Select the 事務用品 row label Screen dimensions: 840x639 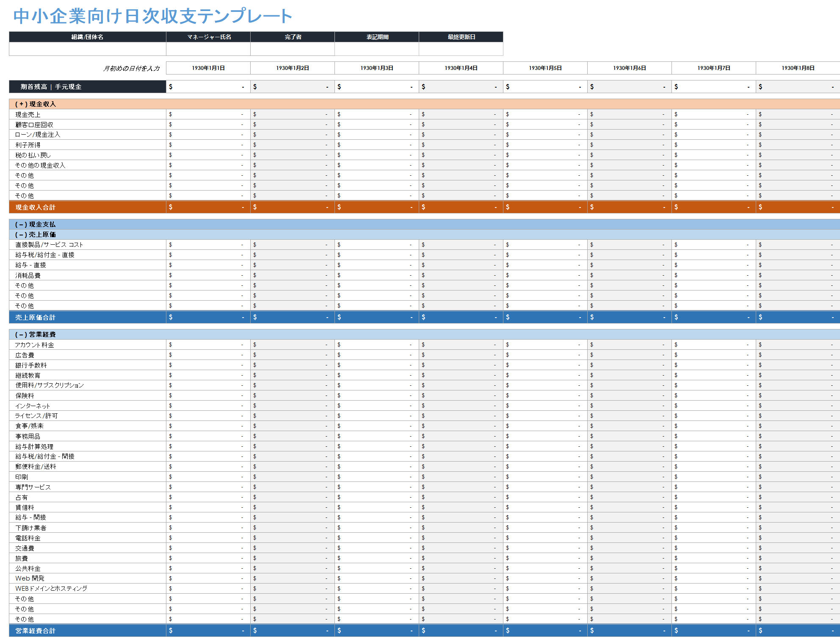coord(88,436)
